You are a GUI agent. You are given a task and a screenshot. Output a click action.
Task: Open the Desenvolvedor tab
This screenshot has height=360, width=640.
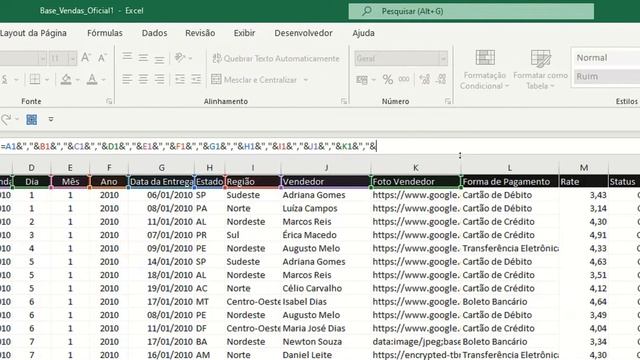click(x=303, y=33)
